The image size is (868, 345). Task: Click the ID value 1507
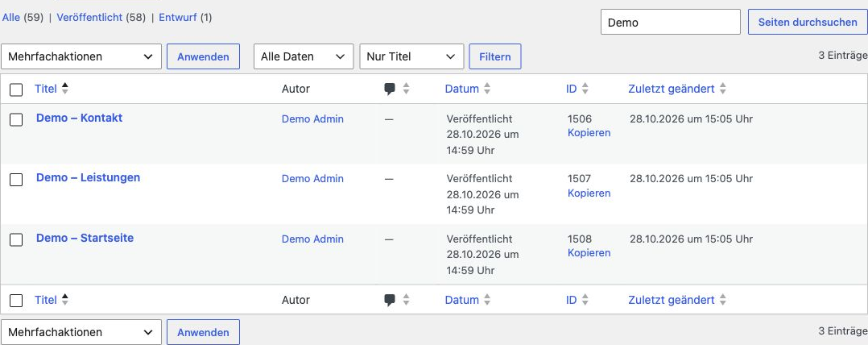pyautogui.click(x=580, y=179)
